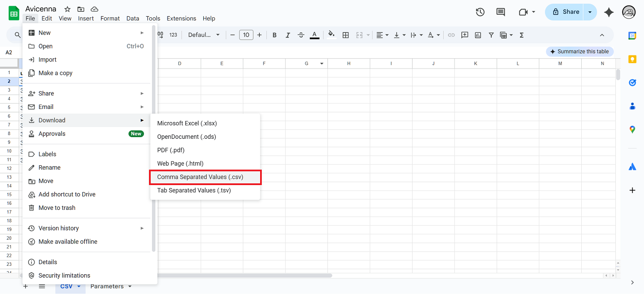Apply bold formatting
This screenshot has height=294, width=644.
(274, 35)
